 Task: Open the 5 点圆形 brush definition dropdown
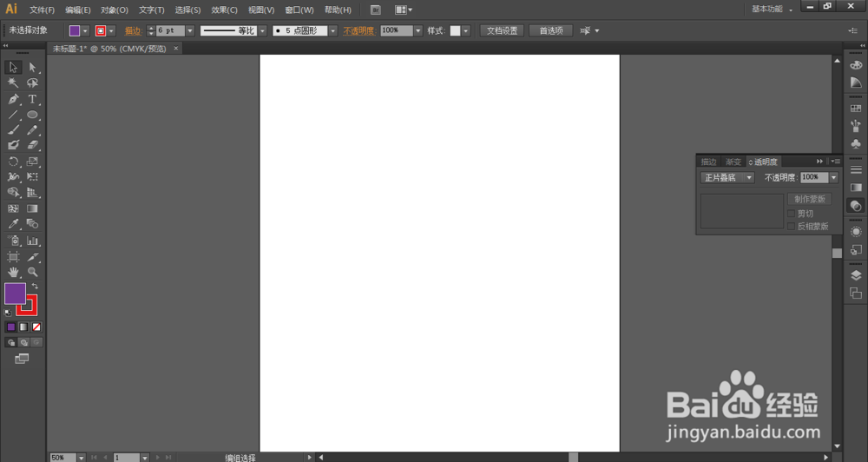click(332, 31)
